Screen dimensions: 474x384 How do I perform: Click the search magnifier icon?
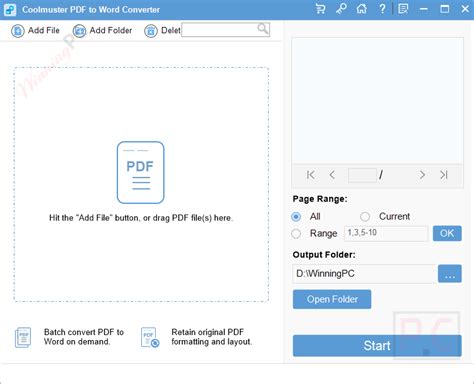point(263,29)
